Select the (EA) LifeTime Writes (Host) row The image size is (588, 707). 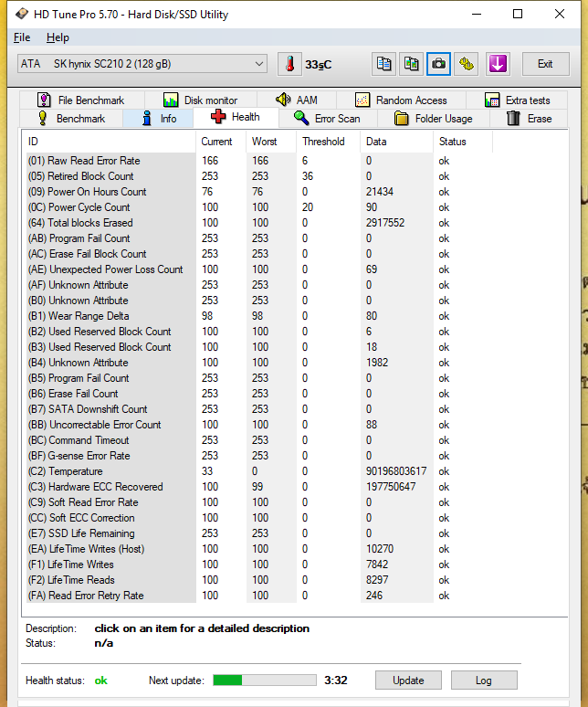[259, 549]
